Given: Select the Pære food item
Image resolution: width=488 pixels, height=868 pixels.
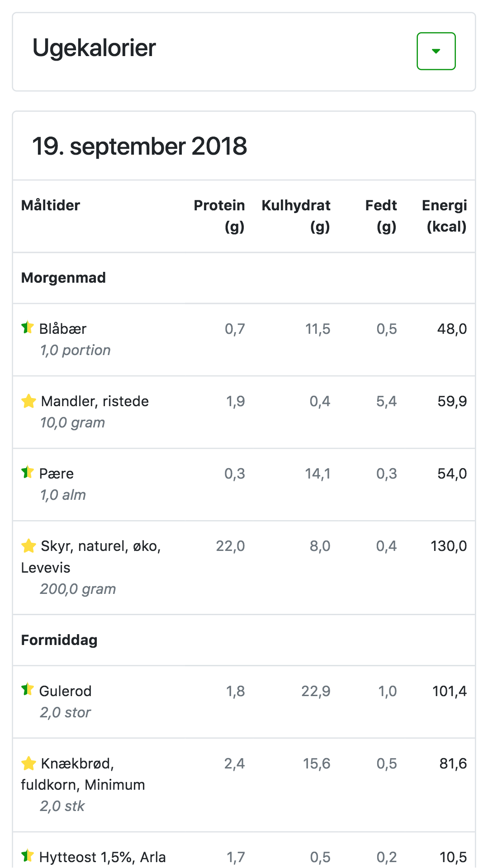Looking at the screenshot, I should point(57,474).
